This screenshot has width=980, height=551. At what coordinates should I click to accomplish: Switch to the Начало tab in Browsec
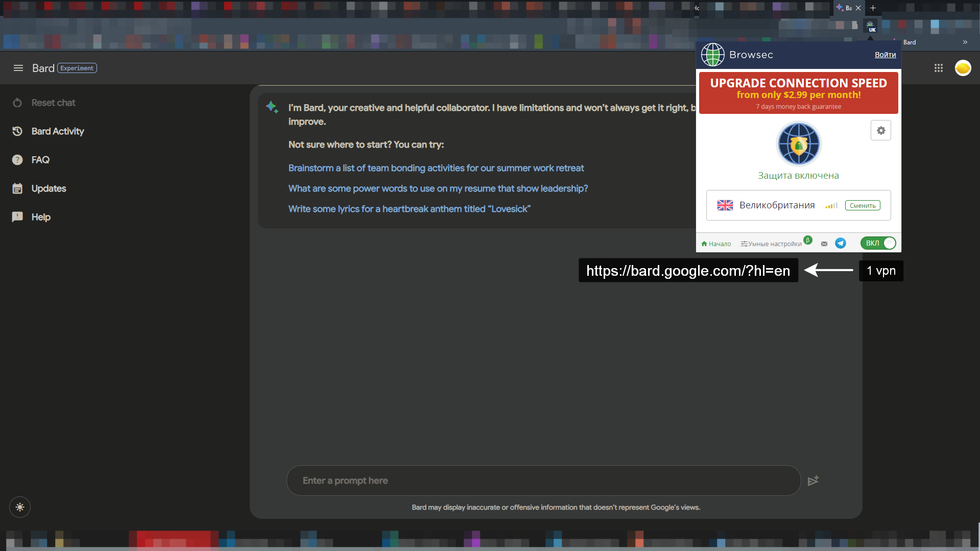pos(716,244)
